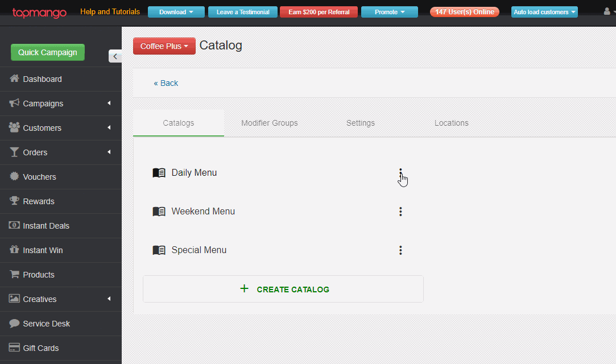Image resolution: width=616 pixels, height=364 pixels.
Task: Switch to the Modifier Groups tab
Action: [269, 123]
